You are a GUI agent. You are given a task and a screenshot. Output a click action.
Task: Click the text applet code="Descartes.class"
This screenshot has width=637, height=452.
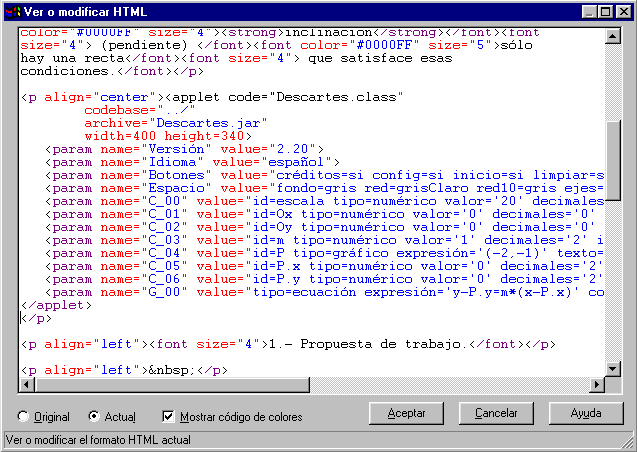click(x=288, y=97)
